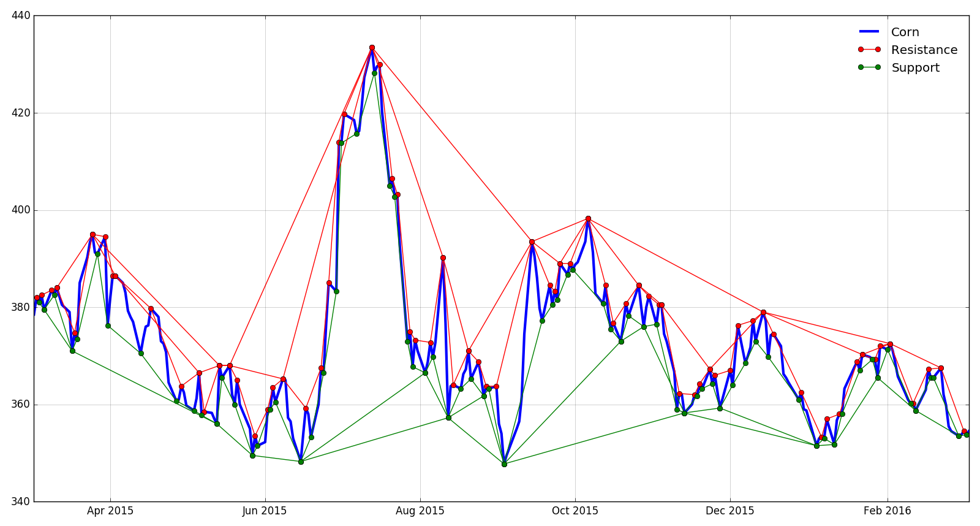Click the blue Corn legend line sample
This screenshot has width=980, height=526.
point(869,31)
